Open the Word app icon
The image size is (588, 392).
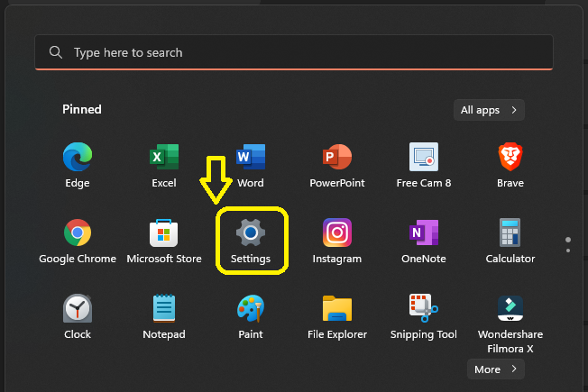[251, 157]
